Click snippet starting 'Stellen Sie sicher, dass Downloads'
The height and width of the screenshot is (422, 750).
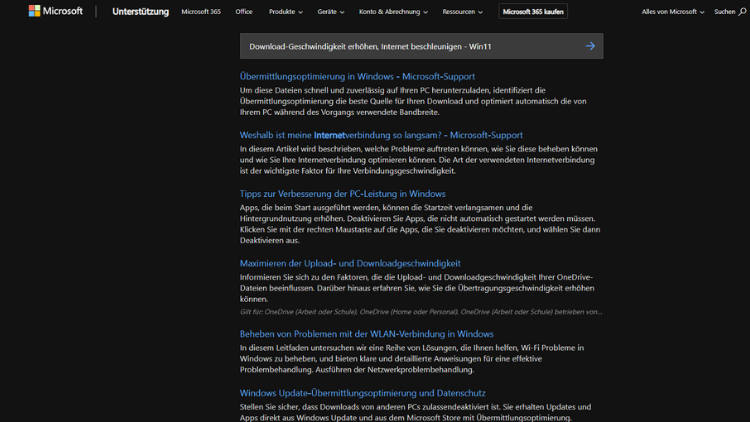pyautogui.click(x=415, y=412)
